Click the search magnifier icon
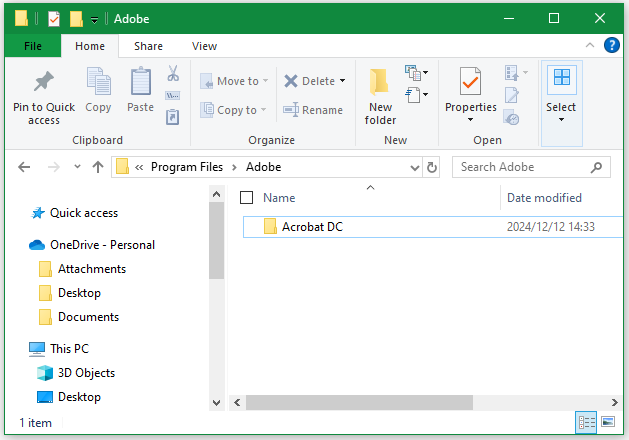The width and height of the screenshot is (629, 440). [x=597, y=167]
